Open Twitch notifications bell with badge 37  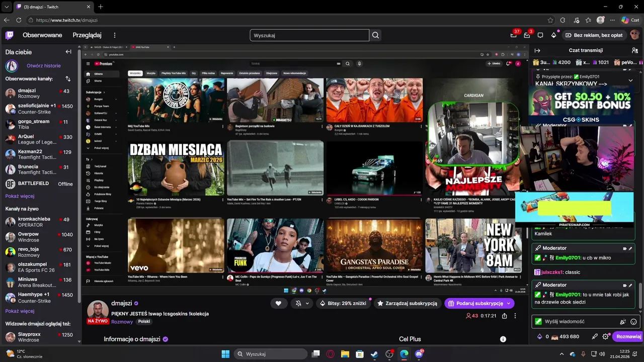point(514,35)
